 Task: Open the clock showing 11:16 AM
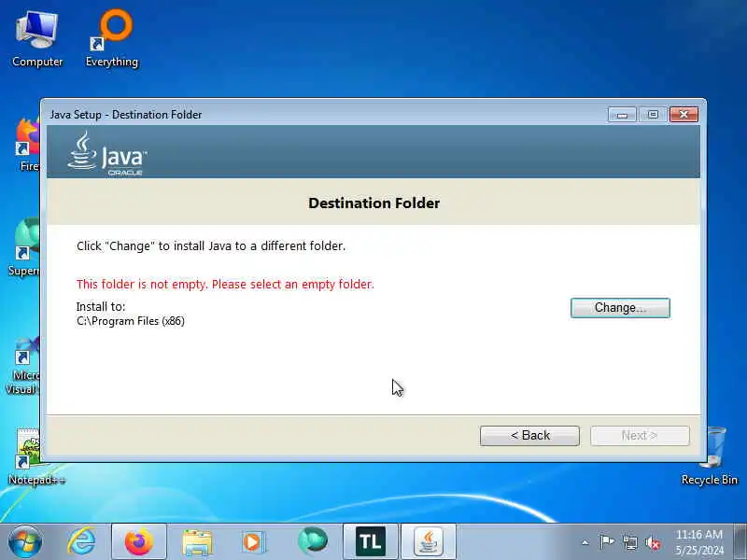click(698, 542)
